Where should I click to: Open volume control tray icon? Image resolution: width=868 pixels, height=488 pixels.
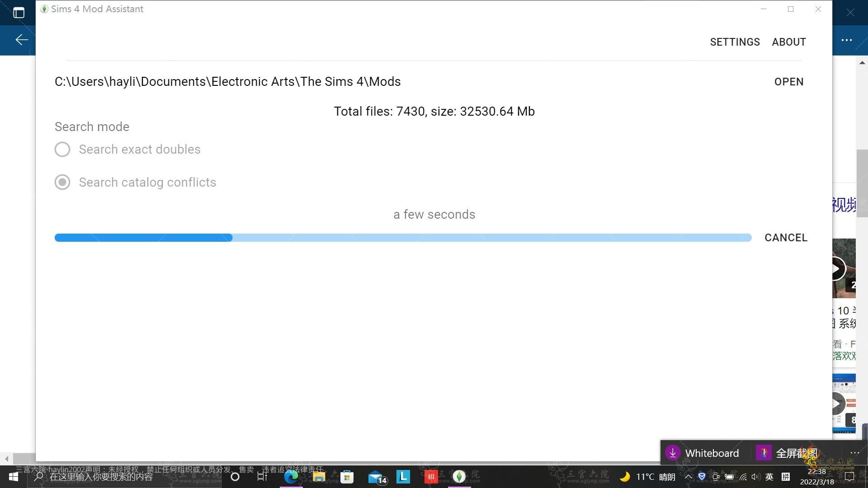756,477
